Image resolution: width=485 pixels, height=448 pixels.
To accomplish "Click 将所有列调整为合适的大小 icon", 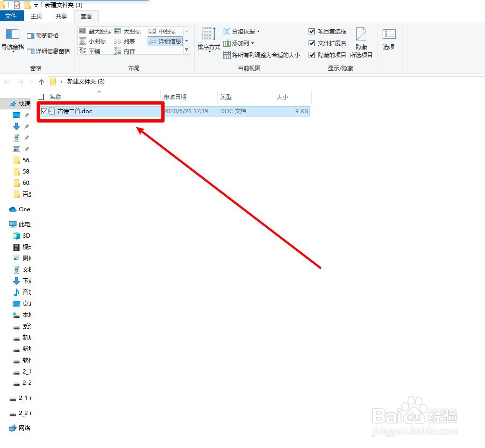I will coord(227,55).
